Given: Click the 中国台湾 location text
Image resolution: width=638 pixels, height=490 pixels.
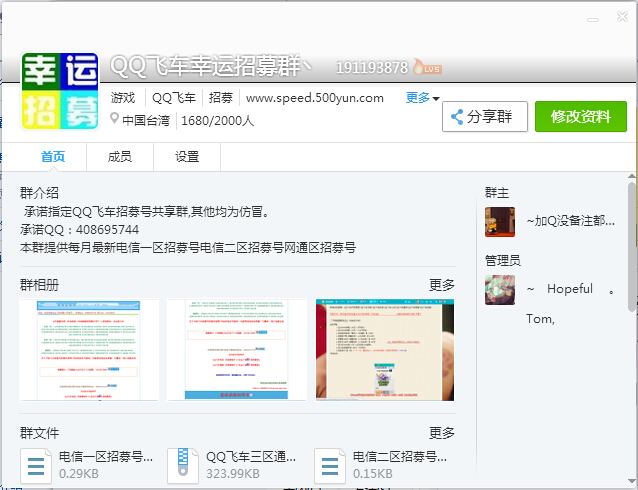Looking at the screenshot, I should click(146, 120).
